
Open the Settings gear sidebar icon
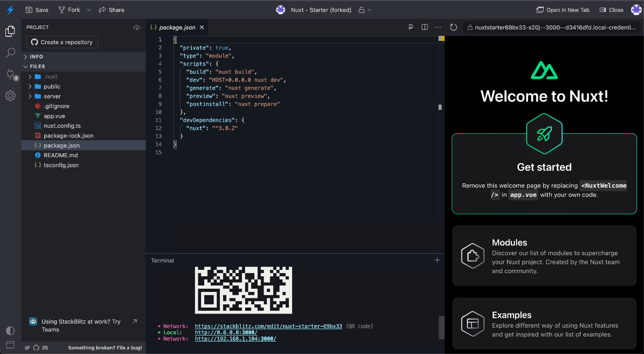tap(10, 96)
